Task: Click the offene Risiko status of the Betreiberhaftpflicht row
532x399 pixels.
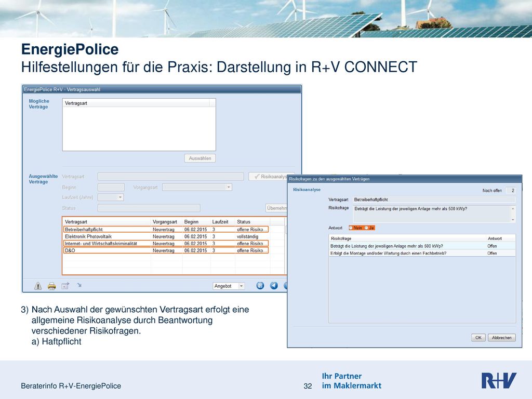Action: coord(251,229)
